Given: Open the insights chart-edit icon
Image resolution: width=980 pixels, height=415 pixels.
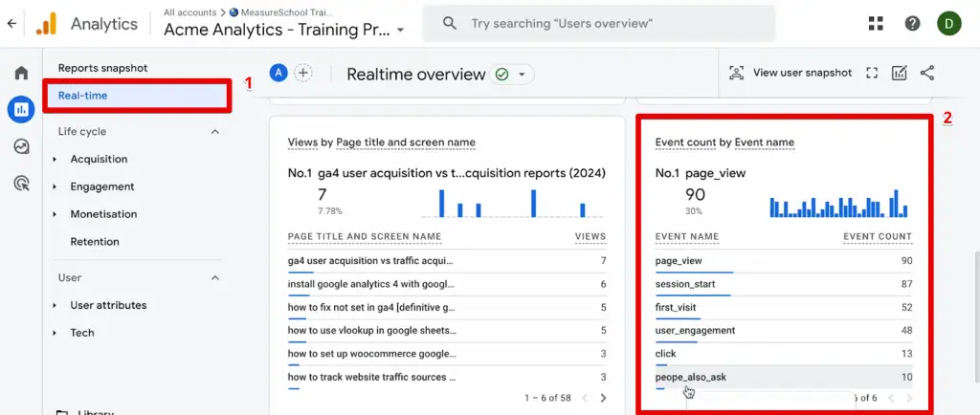Looking at the screenshot, I should (899, 73).
